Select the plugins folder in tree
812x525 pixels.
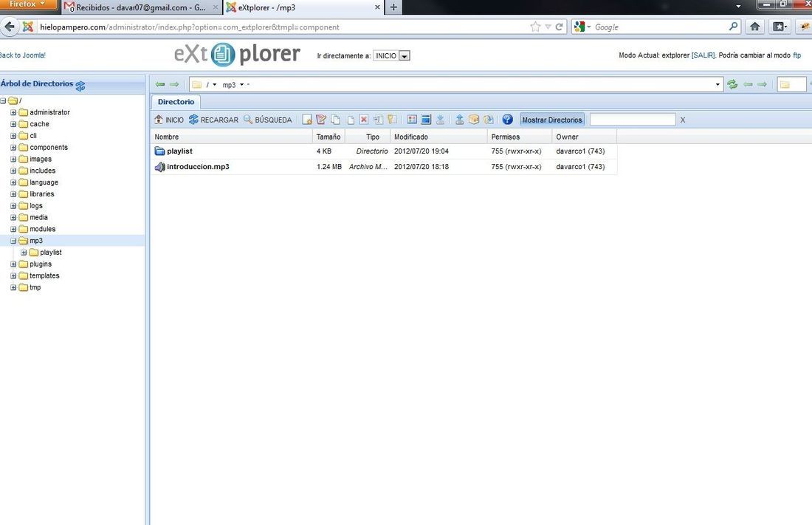[x=41, y=264]
